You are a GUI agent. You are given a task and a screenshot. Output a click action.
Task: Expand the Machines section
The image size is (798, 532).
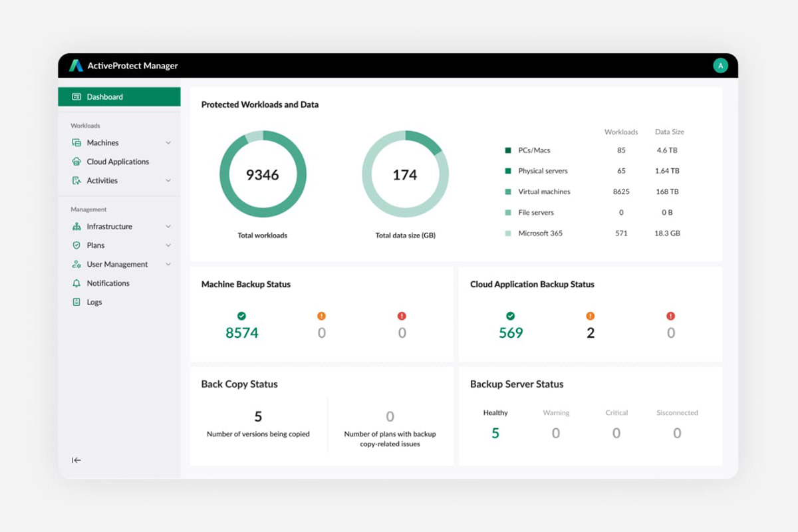[168, 142]
